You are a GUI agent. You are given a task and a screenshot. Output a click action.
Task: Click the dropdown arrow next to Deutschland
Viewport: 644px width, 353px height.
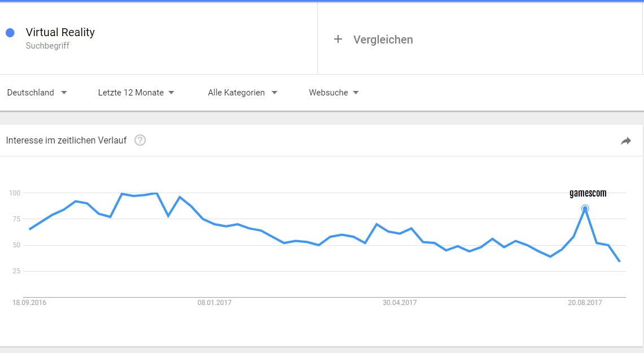(64, 93)
